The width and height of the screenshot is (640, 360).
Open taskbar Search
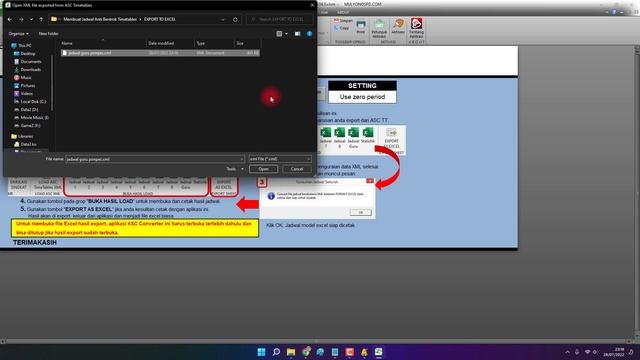tap(276, 352)
